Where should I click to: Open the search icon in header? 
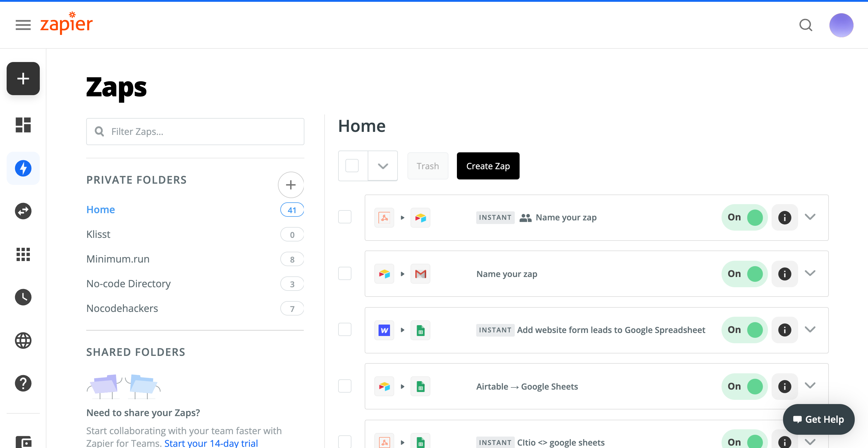(806, 25)
